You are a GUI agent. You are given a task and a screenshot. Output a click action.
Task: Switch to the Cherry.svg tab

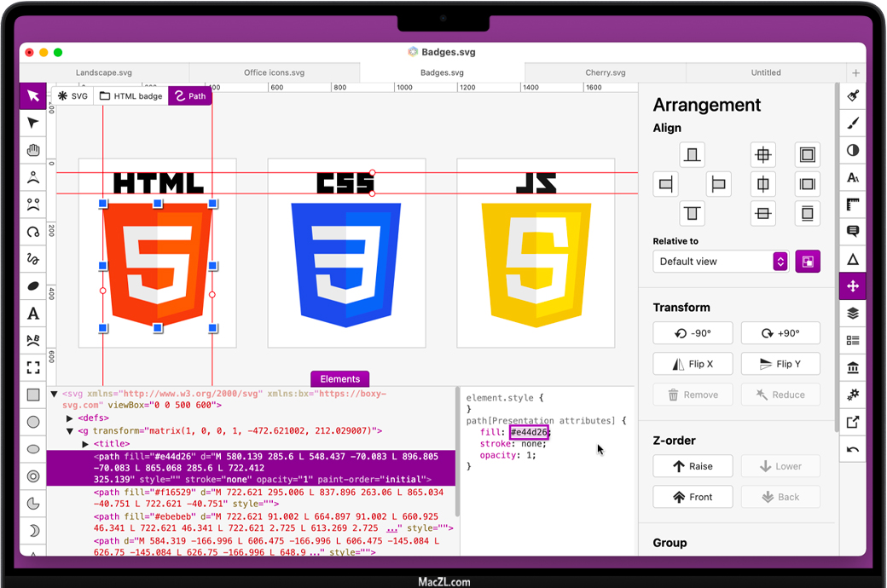(x=605, y=72)
